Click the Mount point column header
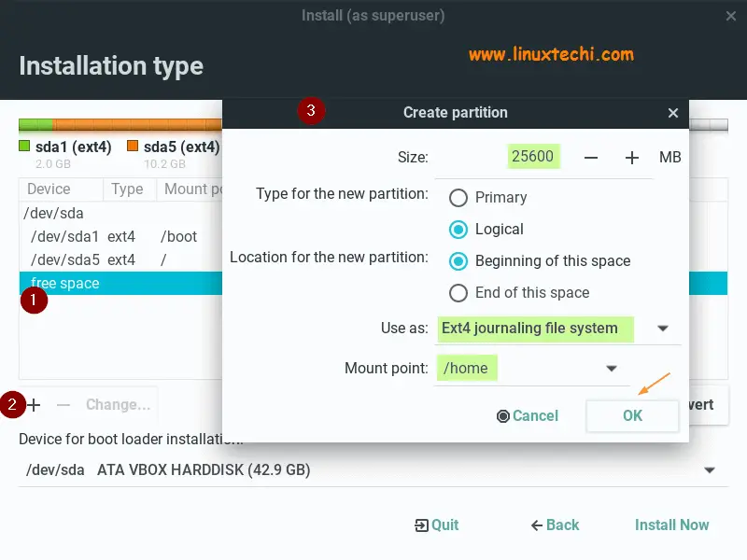747x560 pixels. 190,189
